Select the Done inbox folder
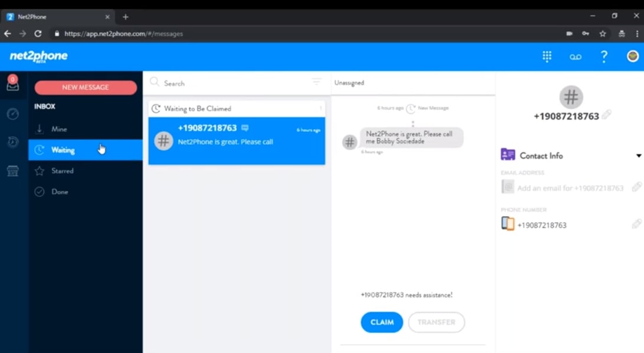Image resolution: width=644 pixels, height=353 pixels. tap(86, 192)
